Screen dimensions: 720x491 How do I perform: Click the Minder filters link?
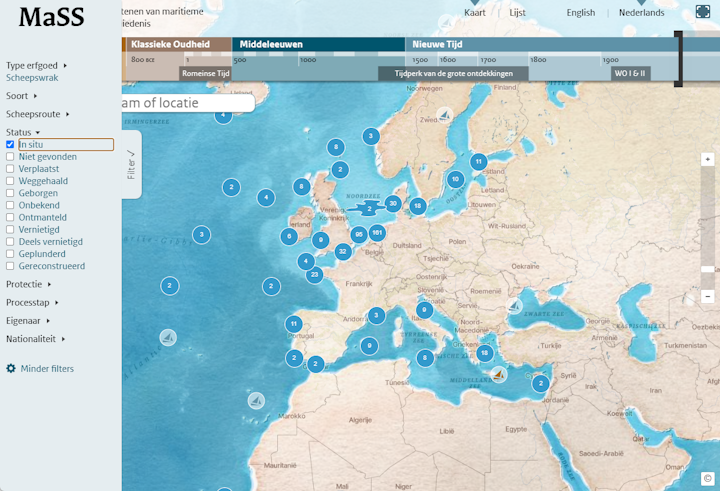pos(47,368)
